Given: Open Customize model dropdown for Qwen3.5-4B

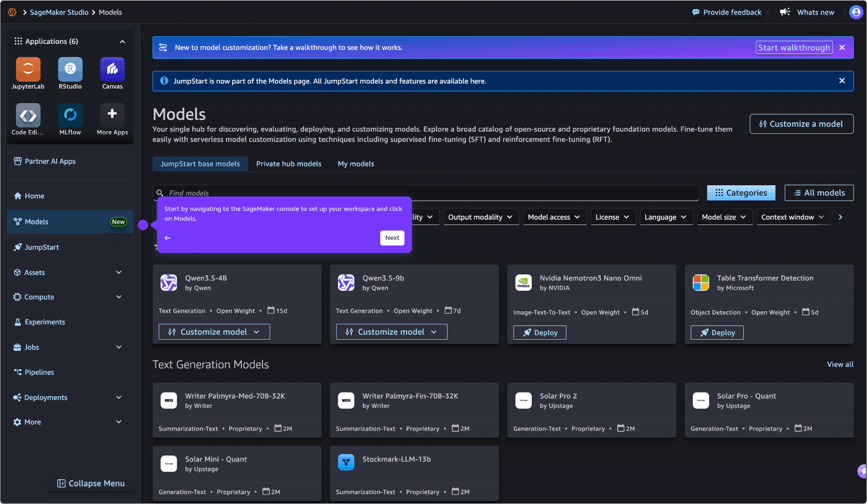Looking at the screenshot, I should coord(214,332).
